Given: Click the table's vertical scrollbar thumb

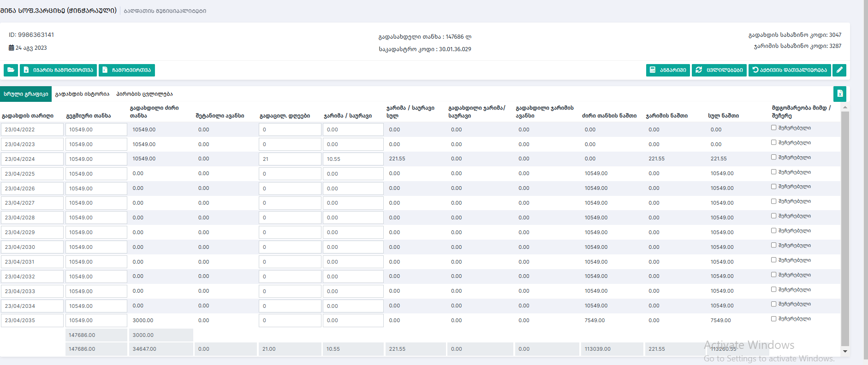Looking at the screenshot, I should (x=845, y=228).
